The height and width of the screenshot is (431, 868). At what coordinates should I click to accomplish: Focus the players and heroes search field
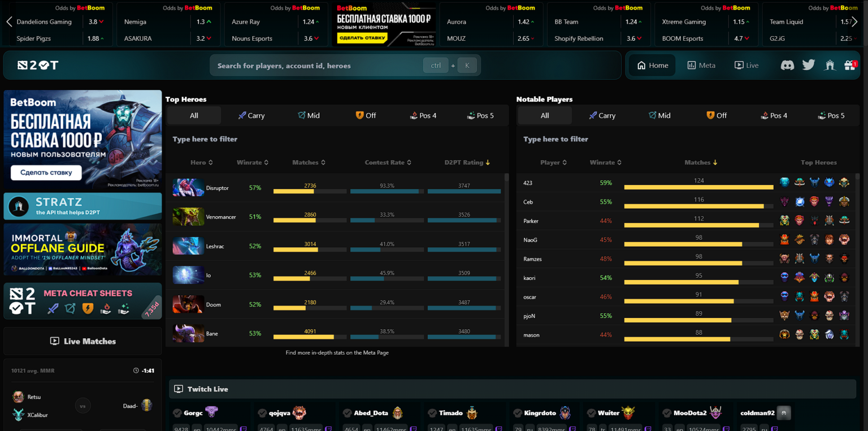coord(345,66)
